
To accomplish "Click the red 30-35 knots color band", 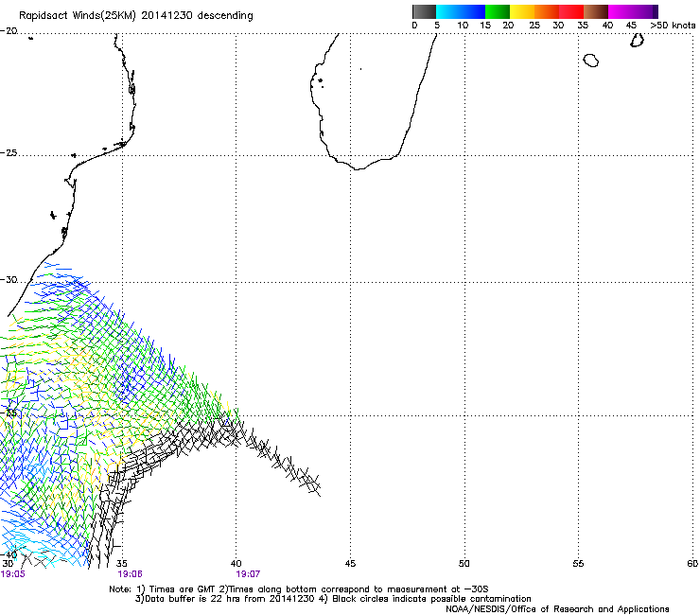I will pos(571,11).
